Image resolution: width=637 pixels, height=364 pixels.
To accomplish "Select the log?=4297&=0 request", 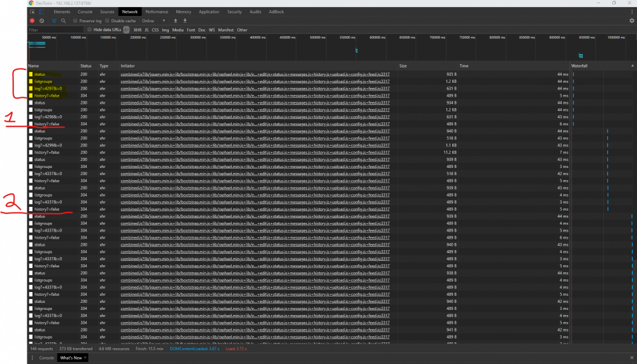I will (x=48, y=88).
